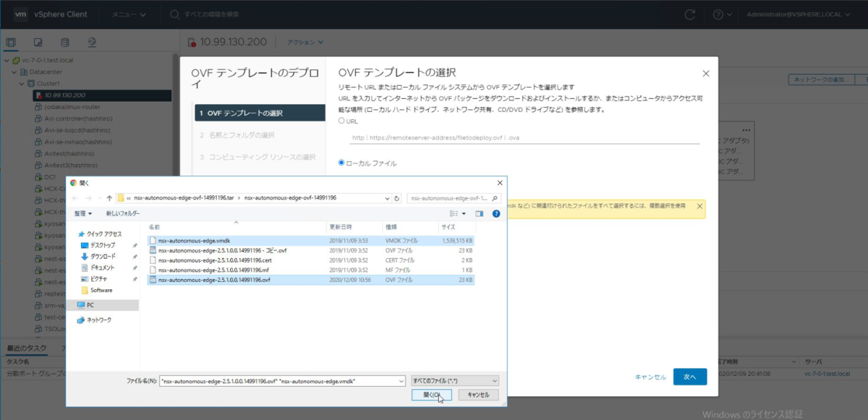
Task: Collapse the Cluster1 tree node
Action: pos(21,83)
